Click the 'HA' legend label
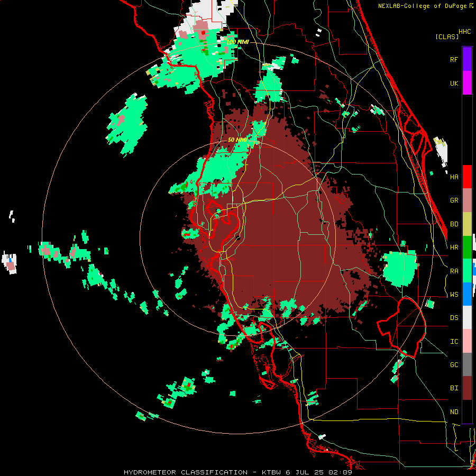This screenshot has width=476, height=476. [454, 177]
